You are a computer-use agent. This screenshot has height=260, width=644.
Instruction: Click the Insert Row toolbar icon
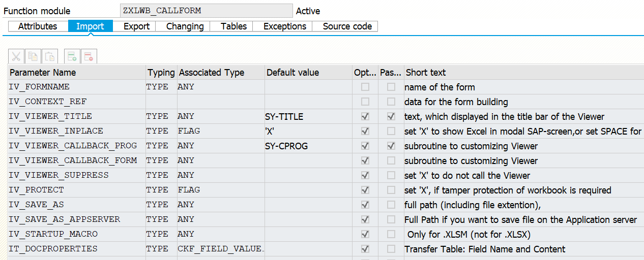tap(72, 56)
